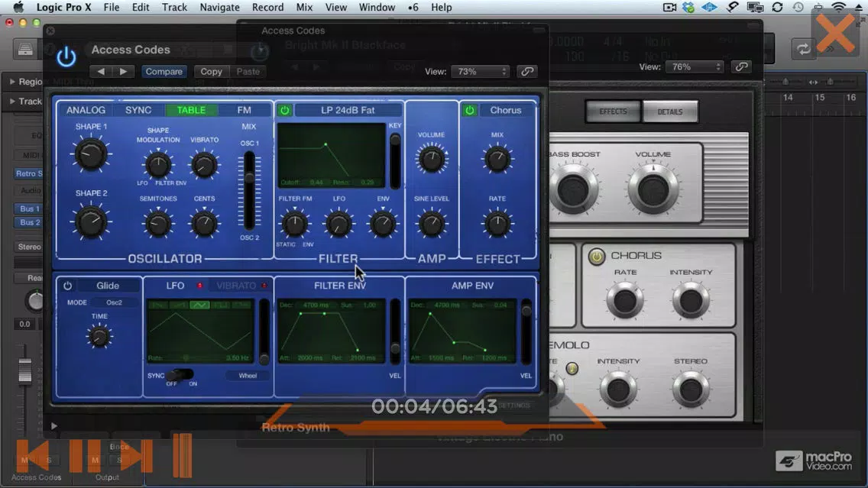The width and height of the screenshot is (868, 488).
Task: Switch to the LFO tab
Action: 175,286
